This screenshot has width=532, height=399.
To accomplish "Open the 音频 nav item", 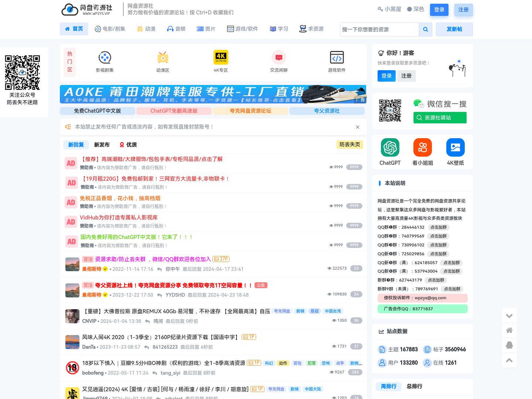I will [176, 29].
